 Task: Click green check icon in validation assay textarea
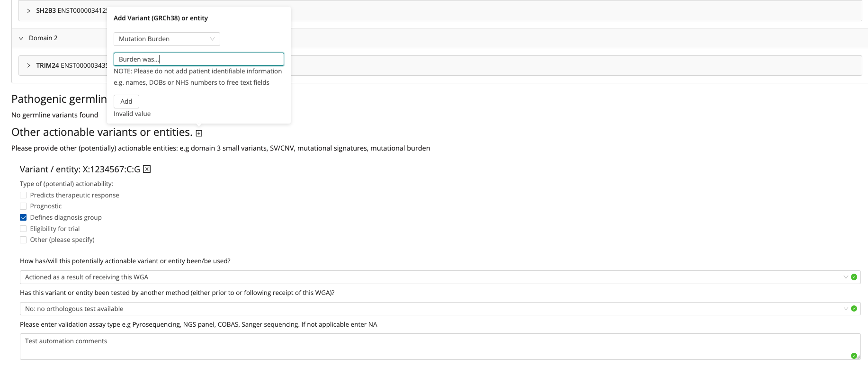click(854, 356)
